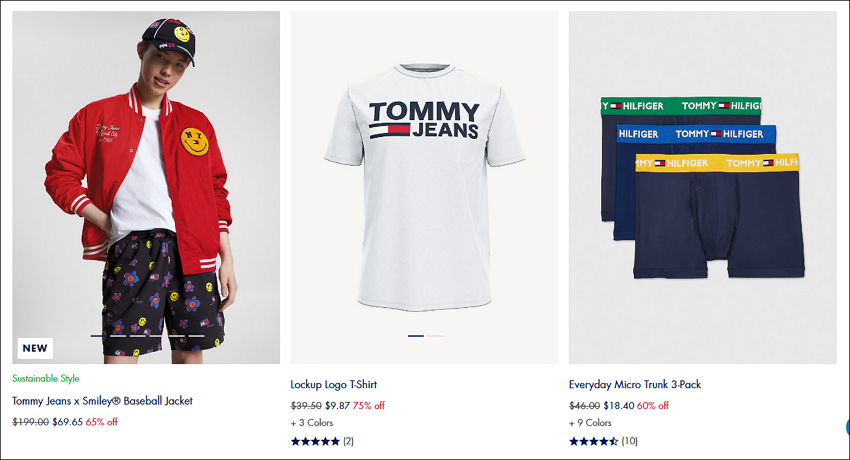Open the three-pack trunks product image
The width and height of the screenshot is (850, 460).
[x=703, y=187]
